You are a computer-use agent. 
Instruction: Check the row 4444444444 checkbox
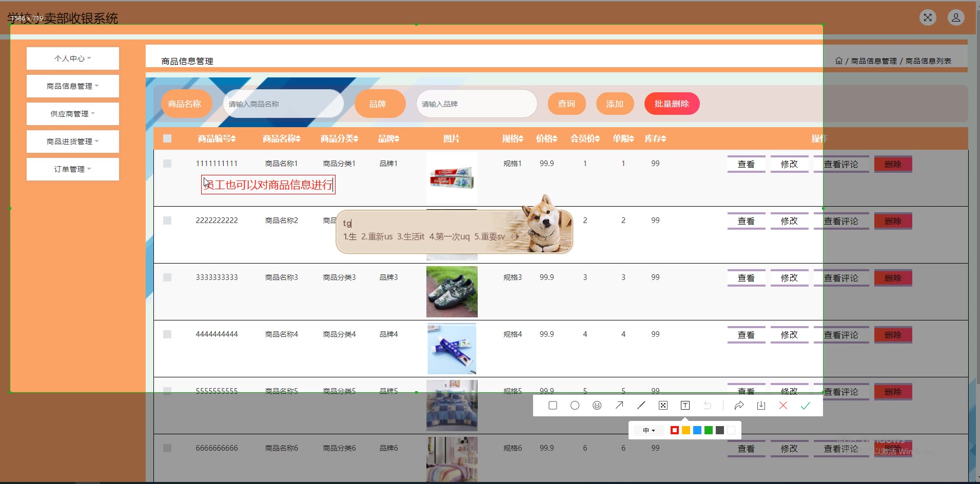167,334
